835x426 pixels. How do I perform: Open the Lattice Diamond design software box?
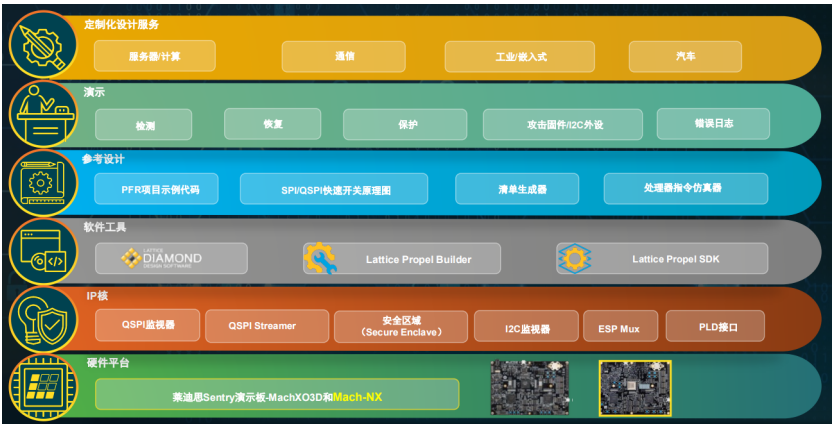pyautogui.click(x=171, y=258)
